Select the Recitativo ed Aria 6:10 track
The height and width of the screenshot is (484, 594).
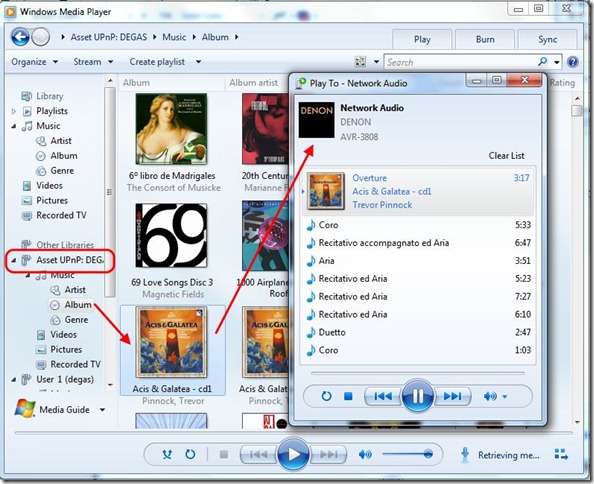(418, 314)
